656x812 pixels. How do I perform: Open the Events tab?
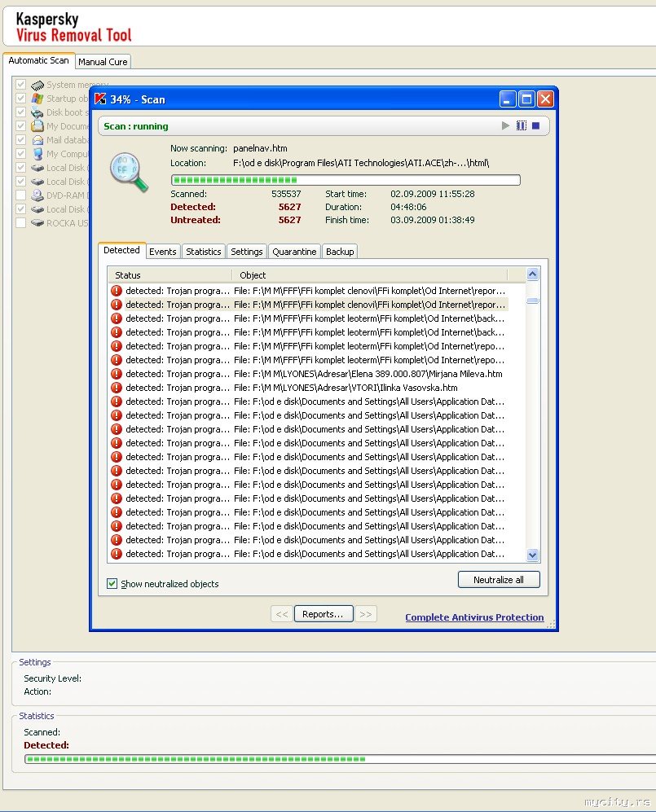tap(163, 252)
